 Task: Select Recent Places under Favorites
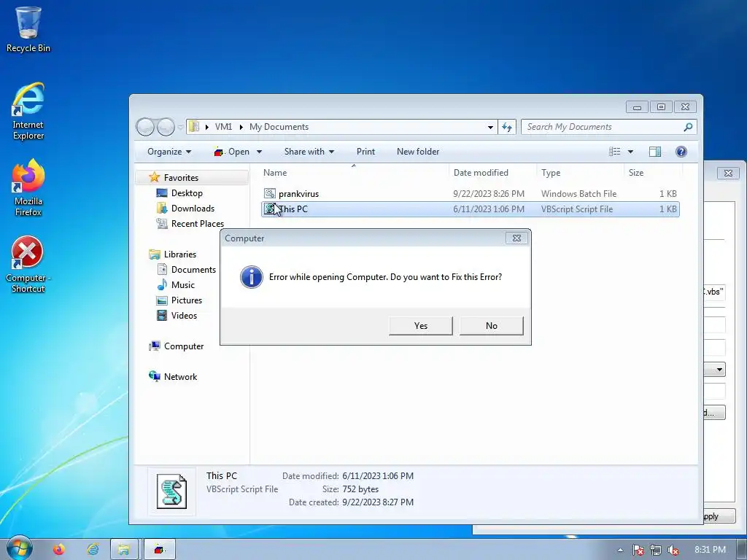pos(197,223)
